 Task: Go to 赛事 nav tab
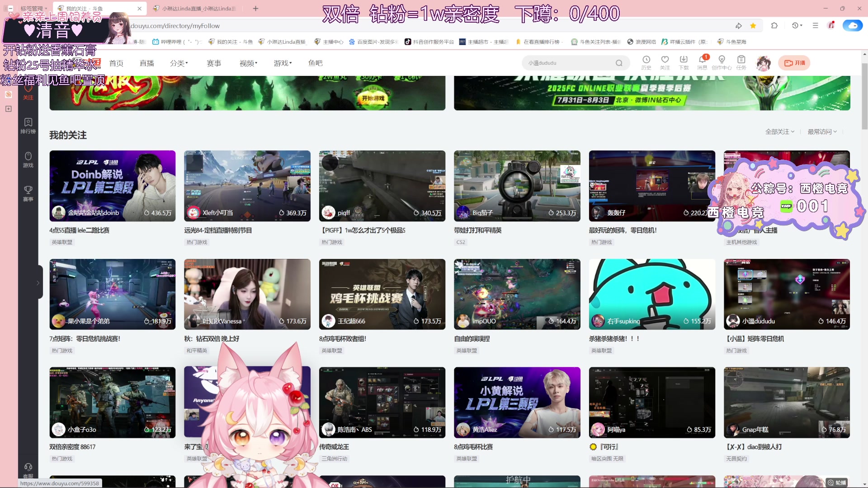[214, 63]
